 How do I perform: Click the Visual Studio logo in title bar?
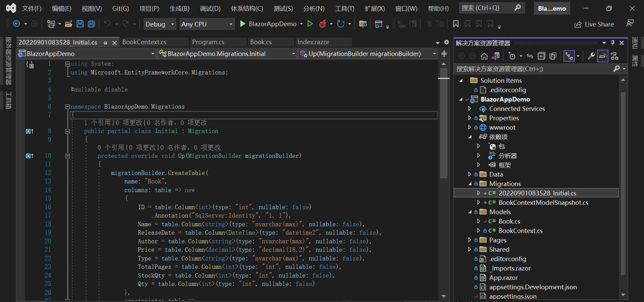coord(11,8)
